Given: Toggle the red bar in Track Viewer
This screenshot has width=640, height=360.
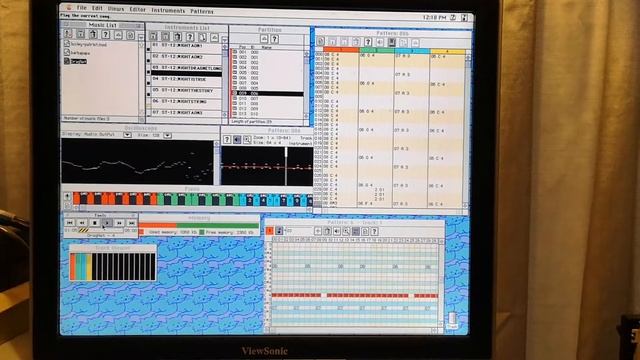Looking at the screenshot, I should (73, 267).
